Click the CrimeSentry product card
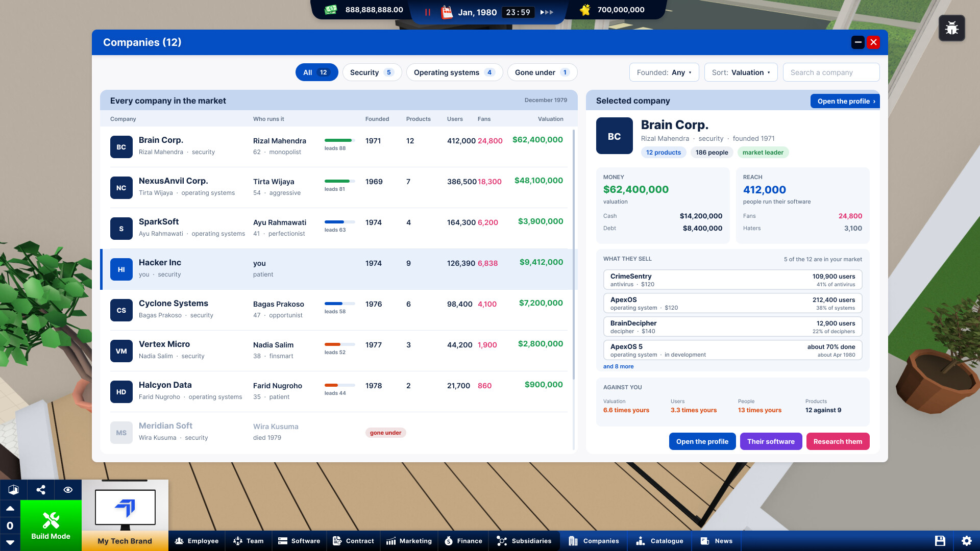The image size is (980, 551). (x=732, y=280)
